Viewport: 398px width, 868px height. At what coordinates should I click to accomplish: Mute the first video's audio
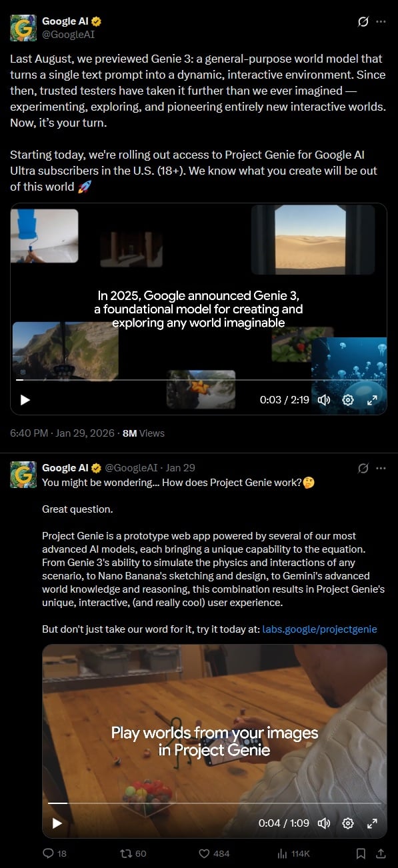click(324, 400)
